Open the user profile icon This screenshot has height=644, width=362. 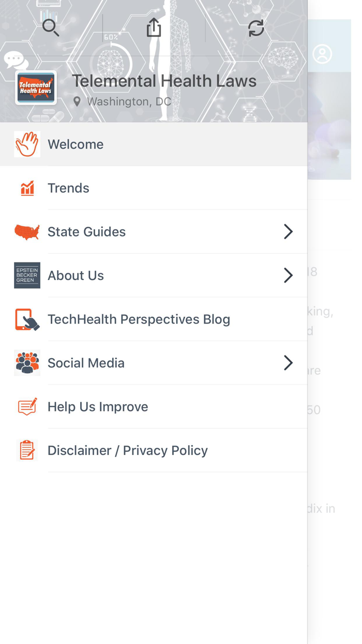pyautogui.click(x=322, y=54)
